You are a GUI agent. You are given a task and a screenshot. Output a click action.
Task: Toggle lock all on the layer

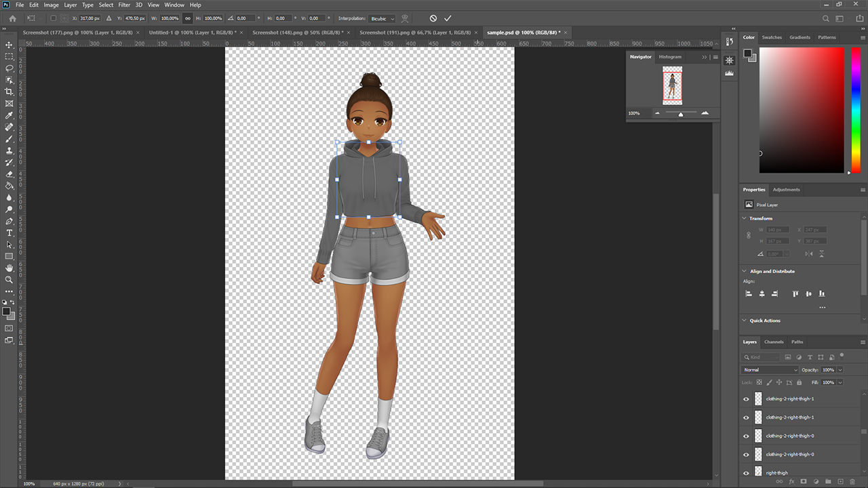(800, 382)
